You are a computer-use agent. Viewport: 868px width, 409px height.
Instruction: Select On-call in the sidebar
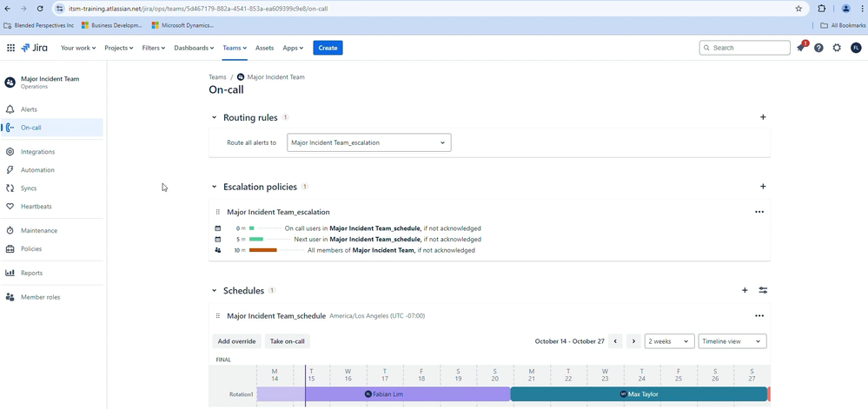pyautogui.click(x=51, y=128)
